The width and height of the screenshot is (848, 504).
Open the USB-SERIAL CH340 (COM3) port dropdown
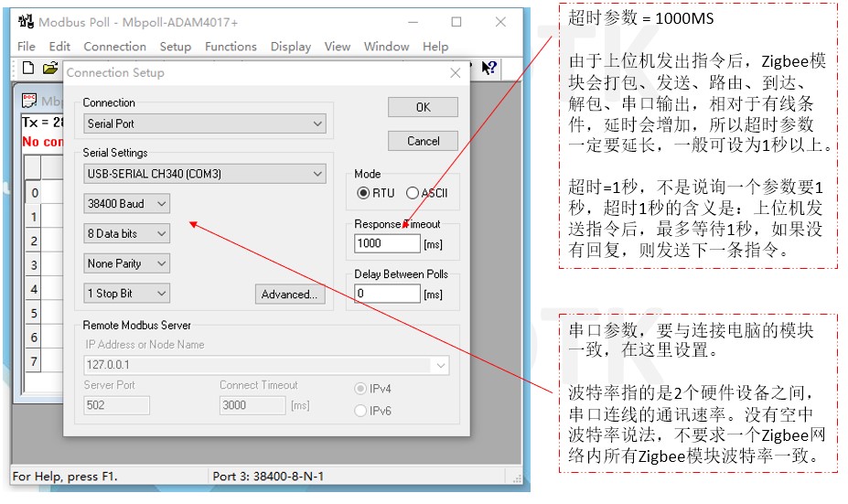pyautogui.click(x=205, y=174)
